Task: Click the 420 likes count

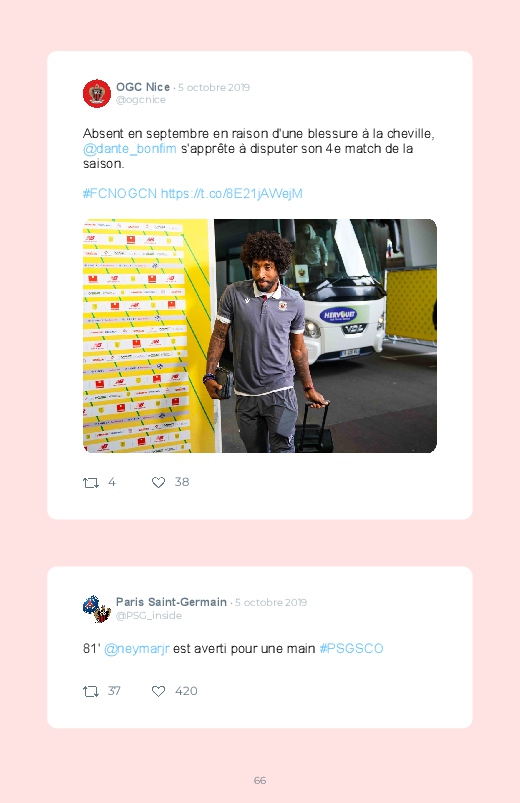Action: tap(186, 691)
